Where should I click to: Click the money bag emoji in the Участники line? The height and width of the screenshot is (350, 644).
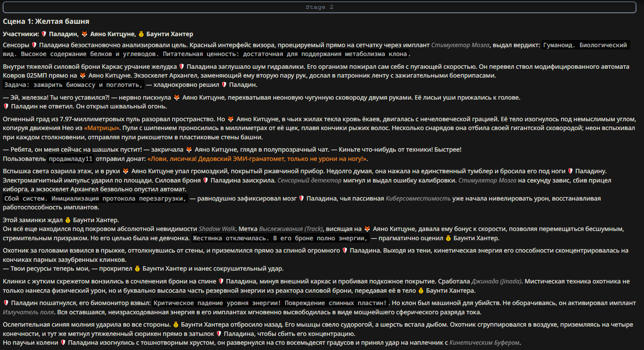141,34
